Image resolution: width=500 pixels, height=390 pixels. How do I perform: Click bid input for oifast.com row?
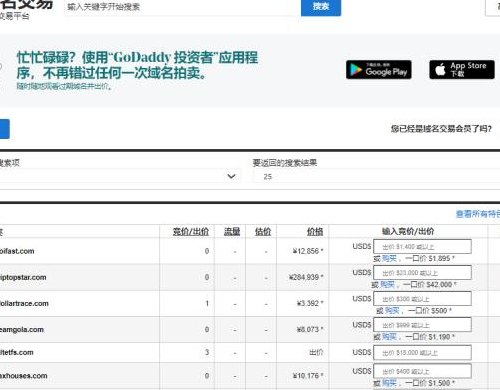422,247
